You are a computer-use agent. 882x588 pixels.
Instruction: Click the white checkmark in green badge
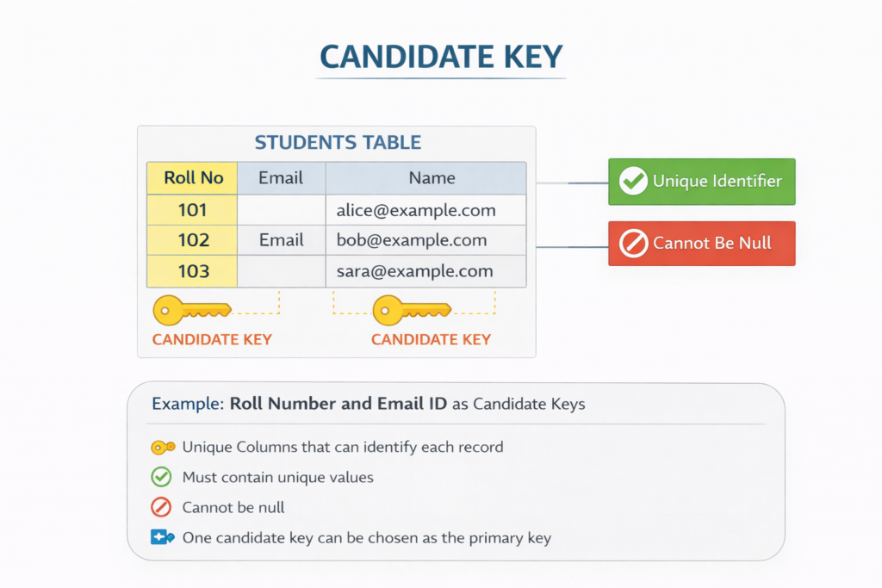point(633,181)
